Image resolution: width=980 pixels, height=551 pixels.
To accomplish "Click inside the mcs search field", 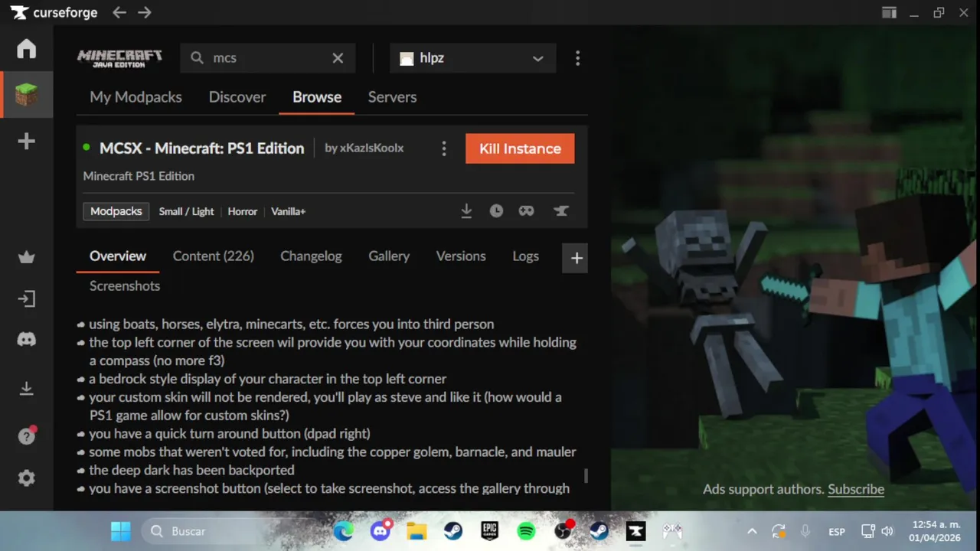I will 268,58.
